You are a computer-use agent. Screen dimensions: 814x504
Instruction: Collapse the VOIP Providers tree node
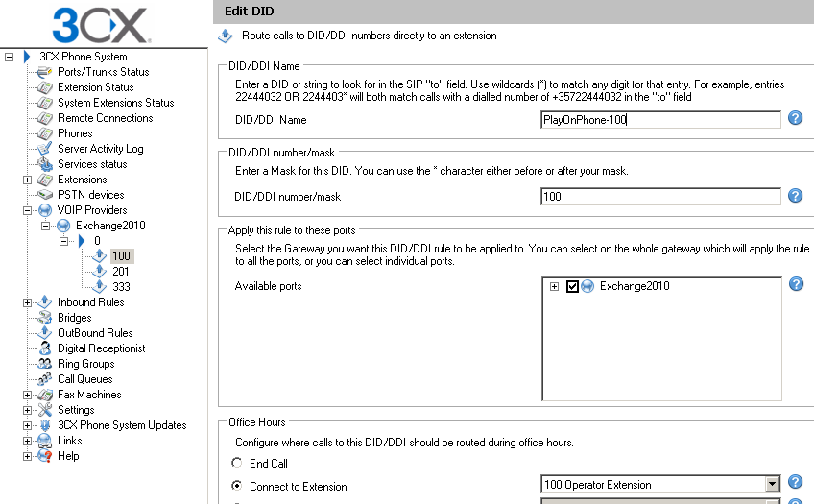coord(27,211)
